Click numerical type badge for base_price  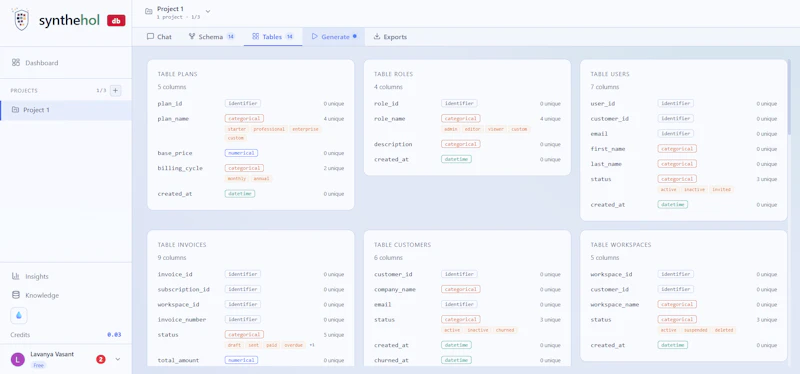pyautogui.click(x=241, y=153)
